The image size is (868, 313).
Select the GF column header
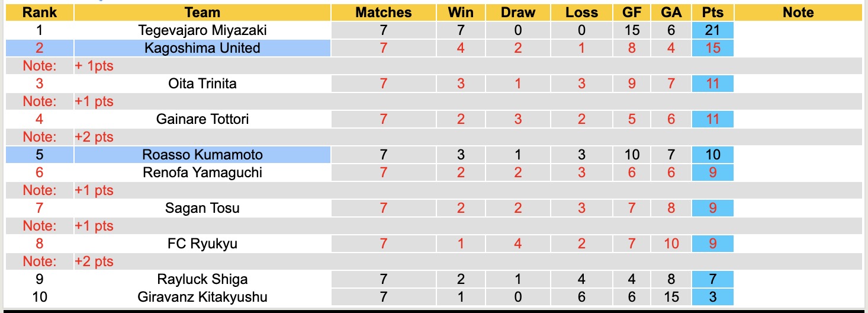click(x=632, y=12)
